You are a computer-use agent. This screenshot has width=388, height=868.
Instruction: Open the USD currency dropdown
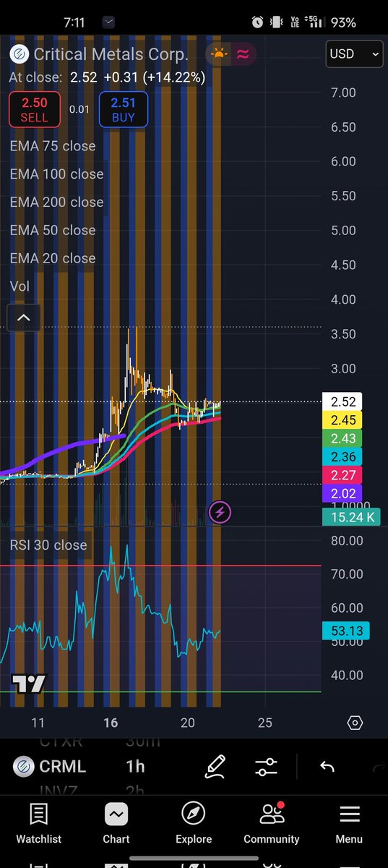tap(354, 54)
